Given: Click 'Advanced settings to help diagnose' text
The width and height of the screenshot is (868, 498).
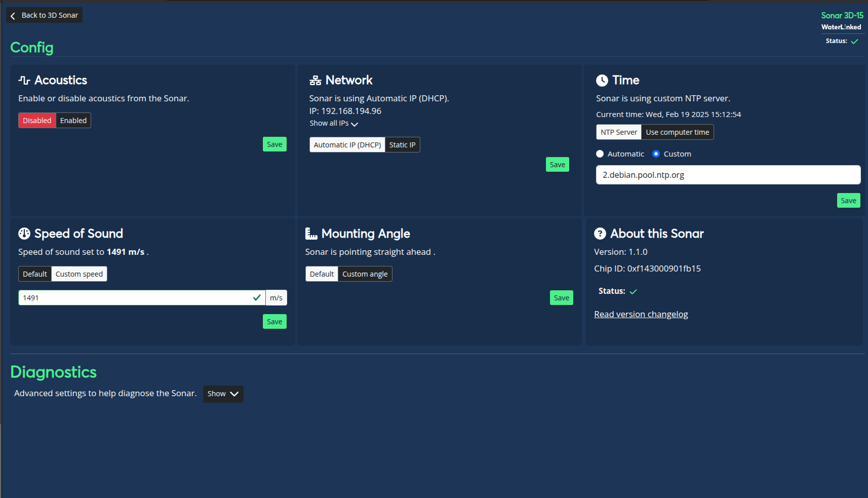Looking at the screenshot, I should point(105,393).
